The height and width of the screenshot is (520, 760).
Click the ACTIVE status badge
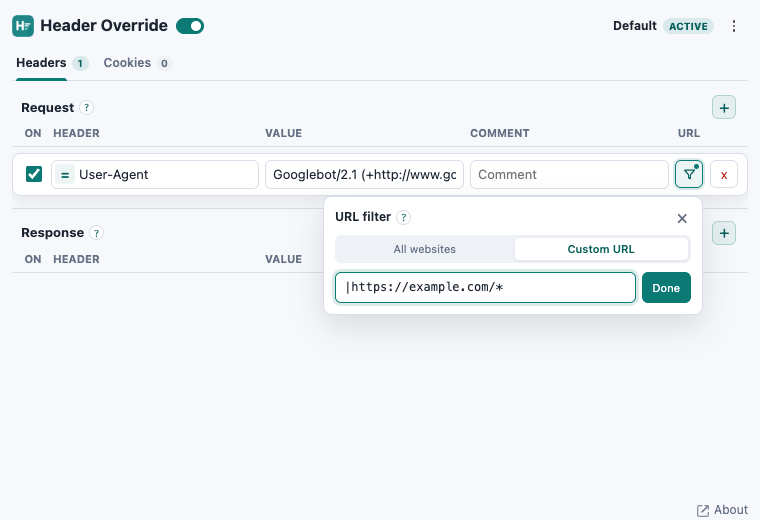click(x=688, y=26)
